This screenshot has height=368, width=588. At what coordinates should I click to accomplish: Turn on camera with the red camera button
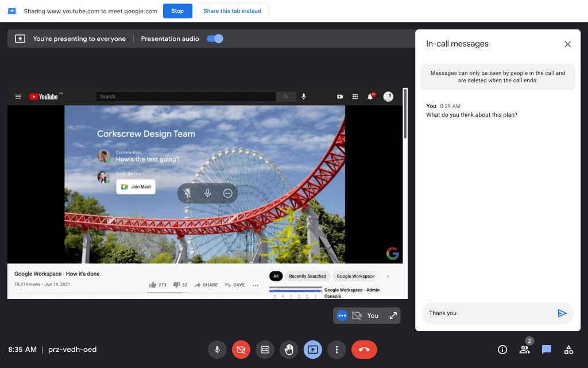(x=241, y=350)
